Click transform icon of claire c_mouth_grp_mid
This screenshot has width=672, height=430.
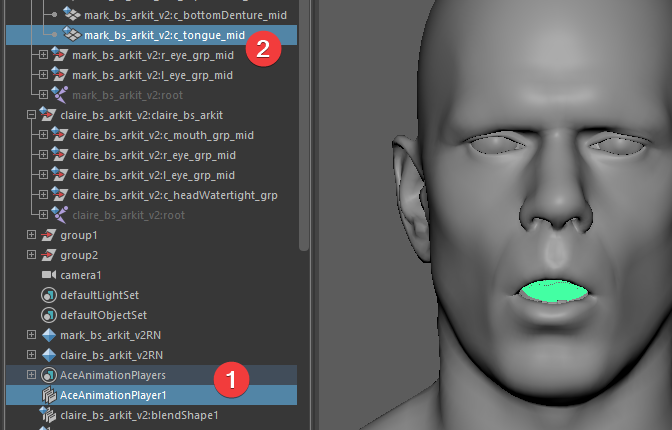tap(60, 135)
